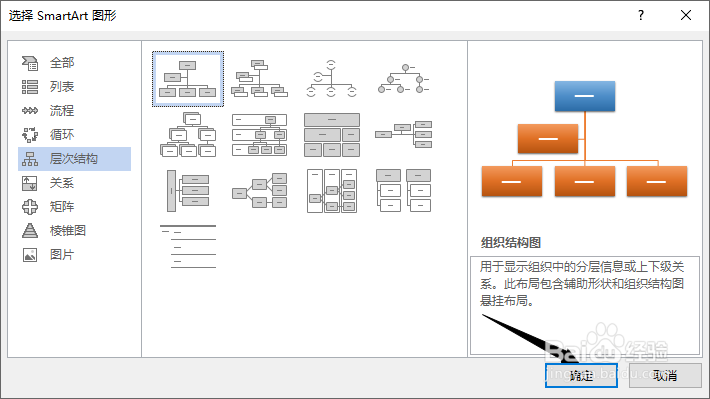Select the 全部 (All) category icon

tap(30, 63)
